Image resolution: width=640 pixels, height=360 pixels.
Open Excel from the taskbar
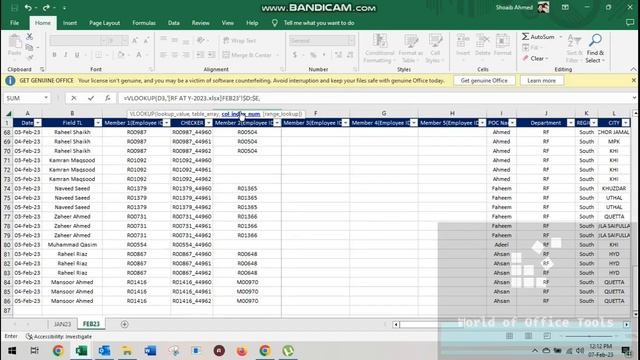81,351
